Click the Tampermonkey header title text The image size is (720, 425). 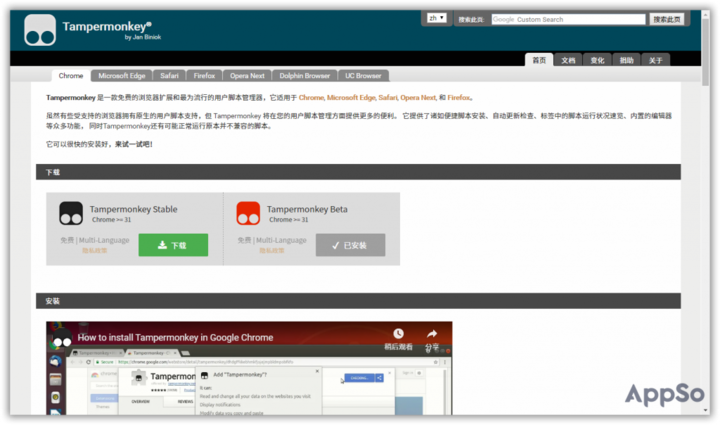(107, 26)
